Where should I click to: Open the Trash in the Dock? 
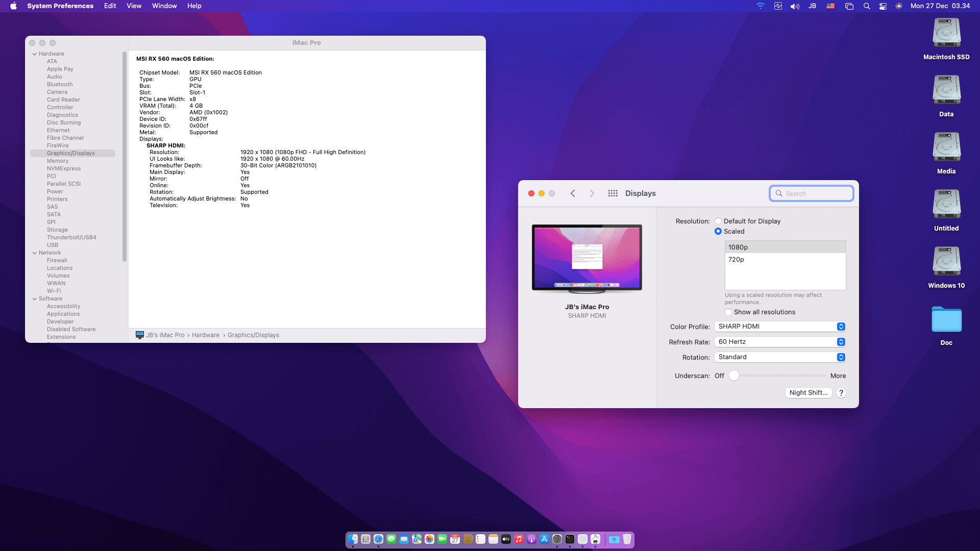pos(627,539)
